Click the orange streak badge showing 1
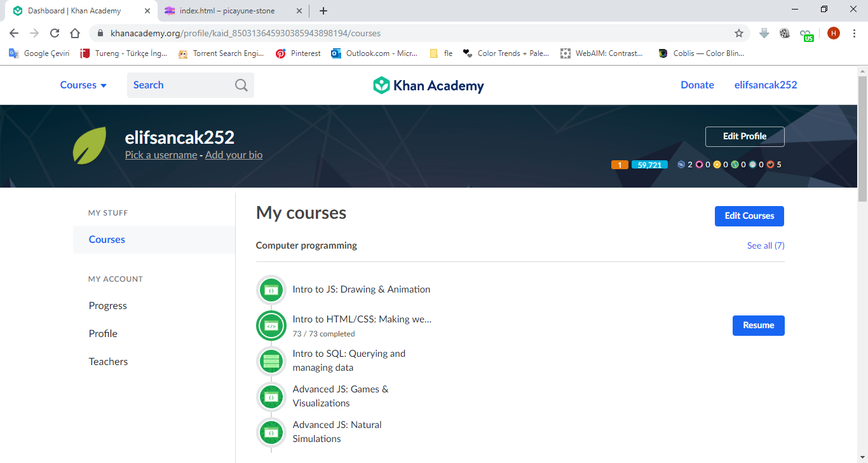Screen dimensions: 868x463 [x=620, y=165]
